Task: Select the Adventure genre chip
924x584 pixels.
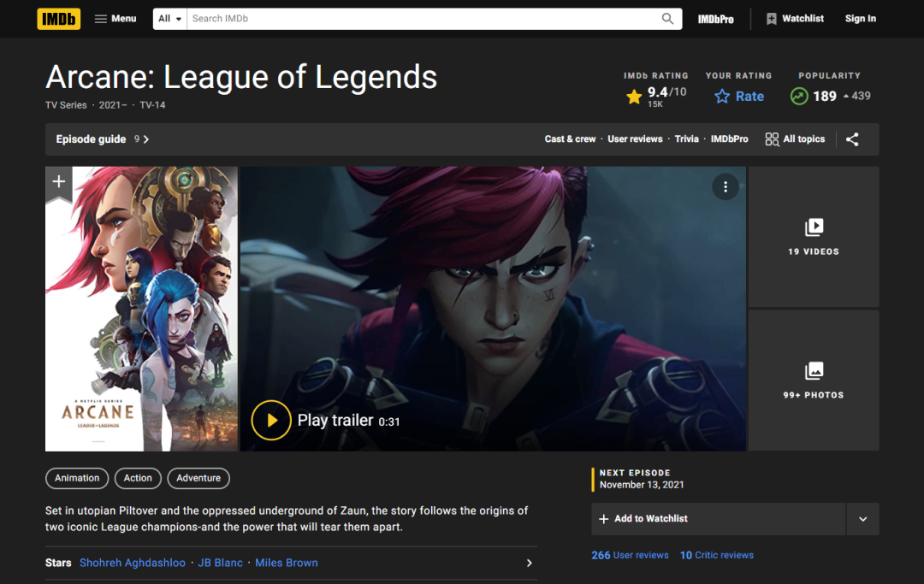Action: (x=198, y=478)
